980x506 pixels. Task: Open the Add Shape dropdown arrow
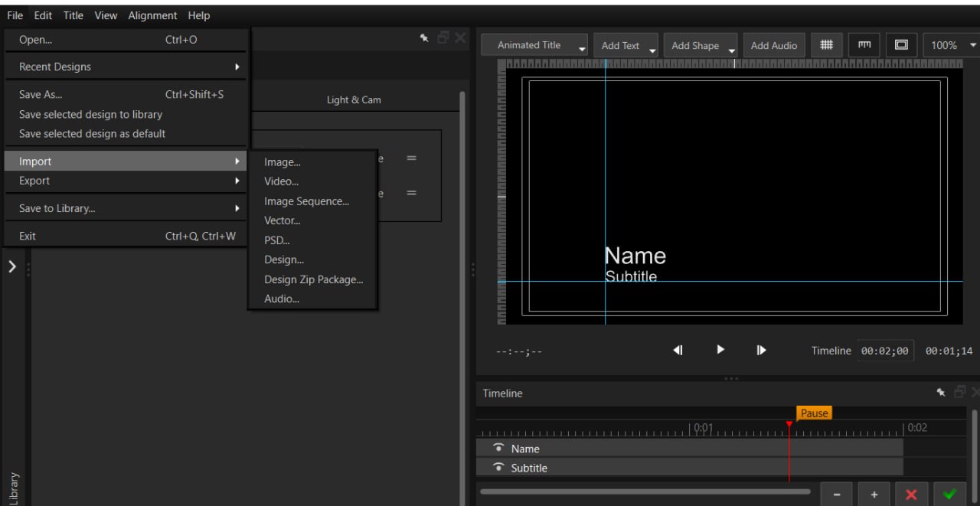(x=732, y=50)
